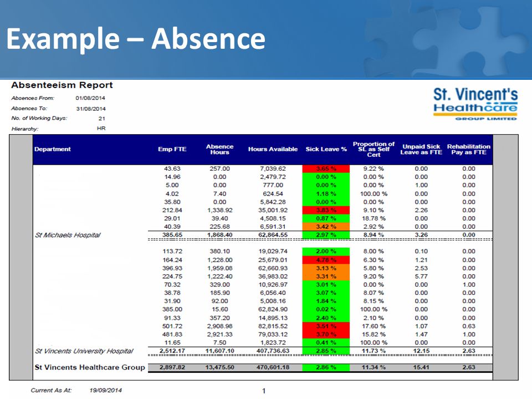This screenshot has height=399, width=532.
Task: Click the Absences From date 01/08/2014
Action: pos(90,98)
